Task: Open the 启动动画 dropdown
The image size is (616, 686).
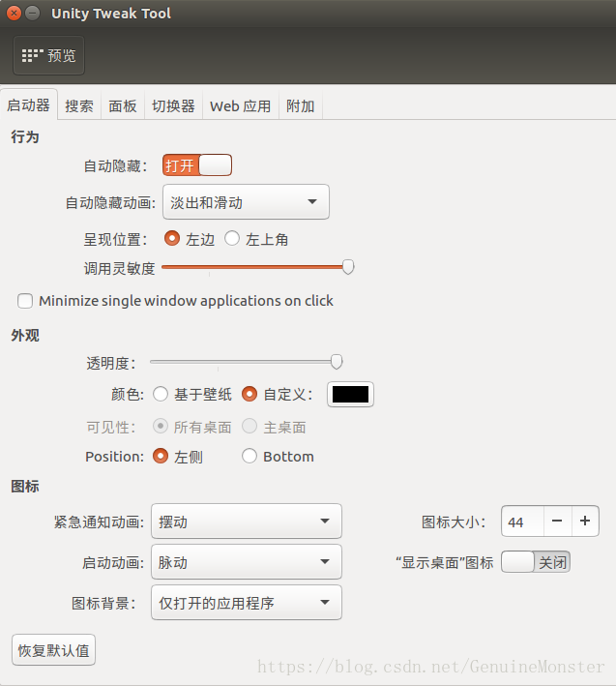Action: [247, 561]
